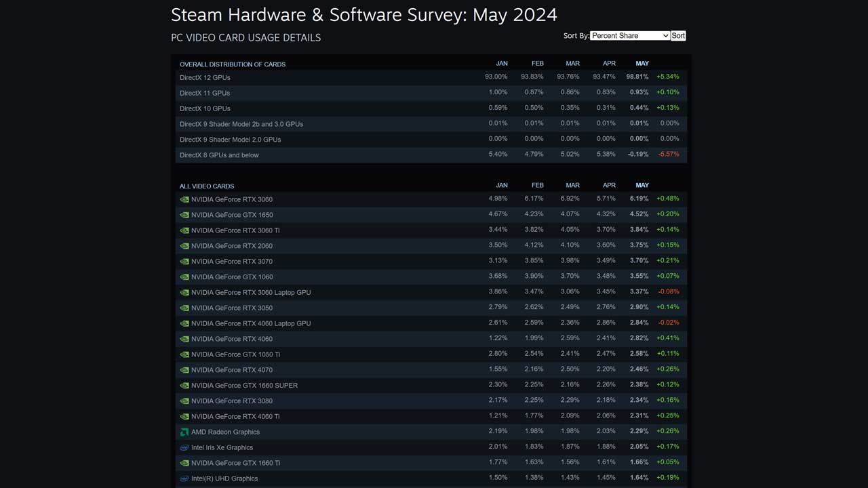Click NVIDIA logo beside GTX 1660 SUPER
868x488 pixels.
pyautogui.click(x=184, y=386)
